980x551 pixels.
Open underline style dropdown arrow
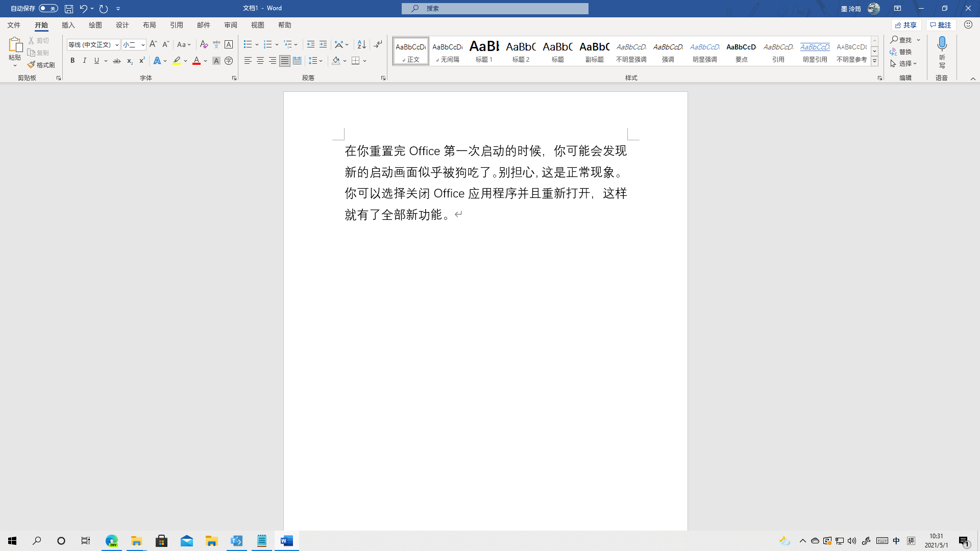106,61
